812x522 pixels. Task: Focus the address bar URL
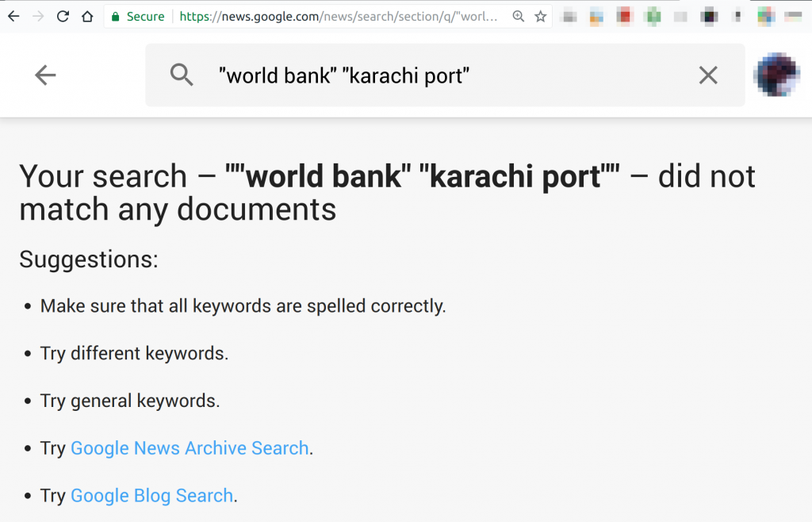pos(339,17)
